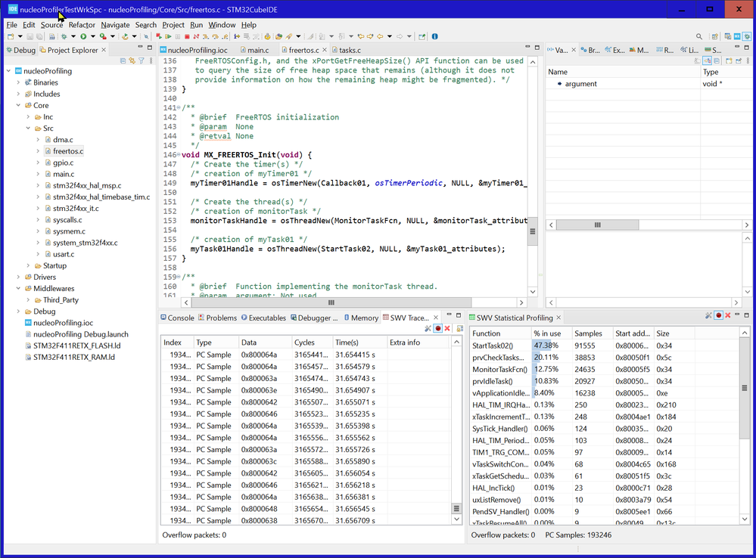Clear SWV Trace Log with red X

tap(447, 328)
